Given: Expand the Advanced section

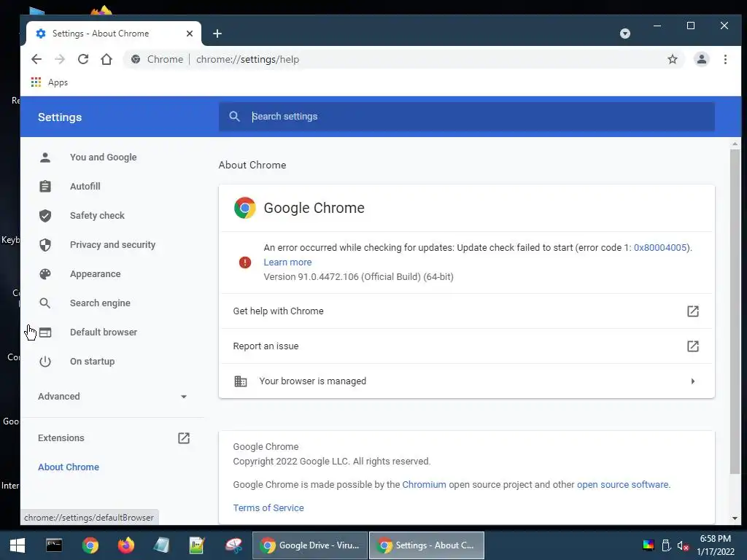Looking at the screenshot, I should point(112,396).
